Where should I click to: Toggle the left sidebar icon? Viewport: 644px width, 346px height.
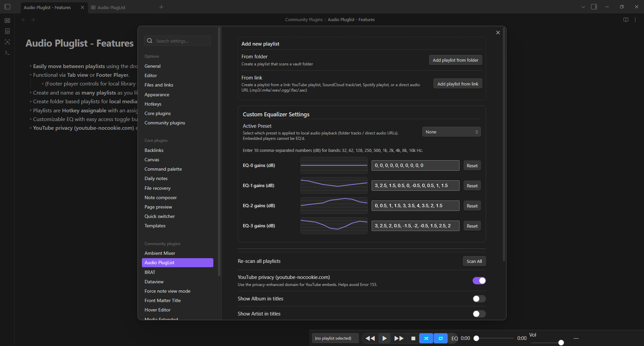click(7, 7)
